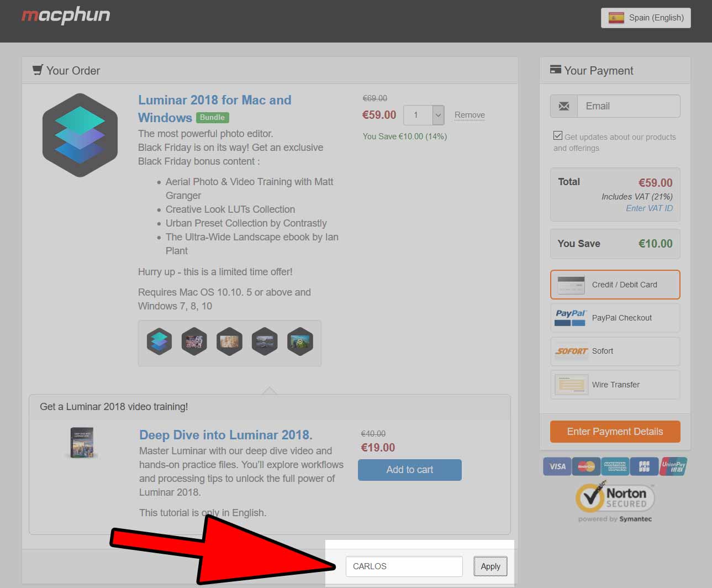Click the You Save €10.00 (14%) text
The image size is (712, 588).
pos(405,136)
